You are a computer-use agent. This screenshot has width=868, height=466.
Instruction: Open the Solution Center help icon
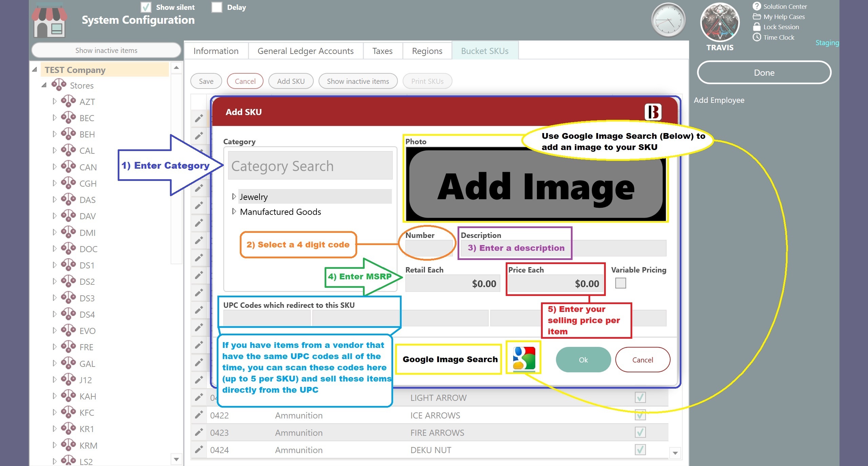(757, 6)
